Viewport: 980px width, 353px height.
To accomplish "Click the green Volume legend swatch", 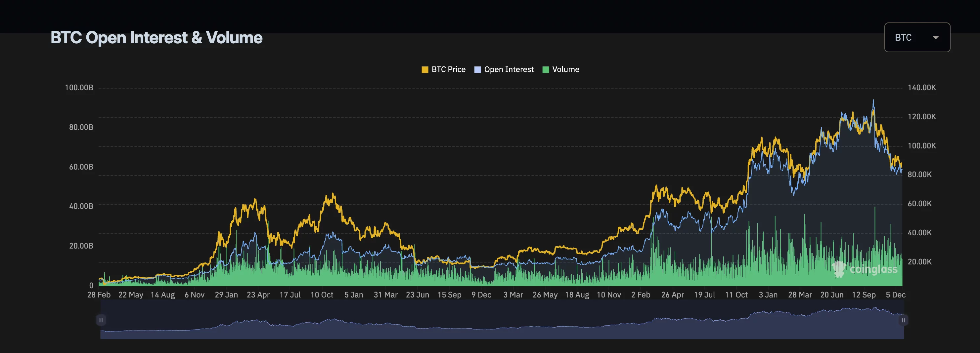I will (x=546, y=69).
